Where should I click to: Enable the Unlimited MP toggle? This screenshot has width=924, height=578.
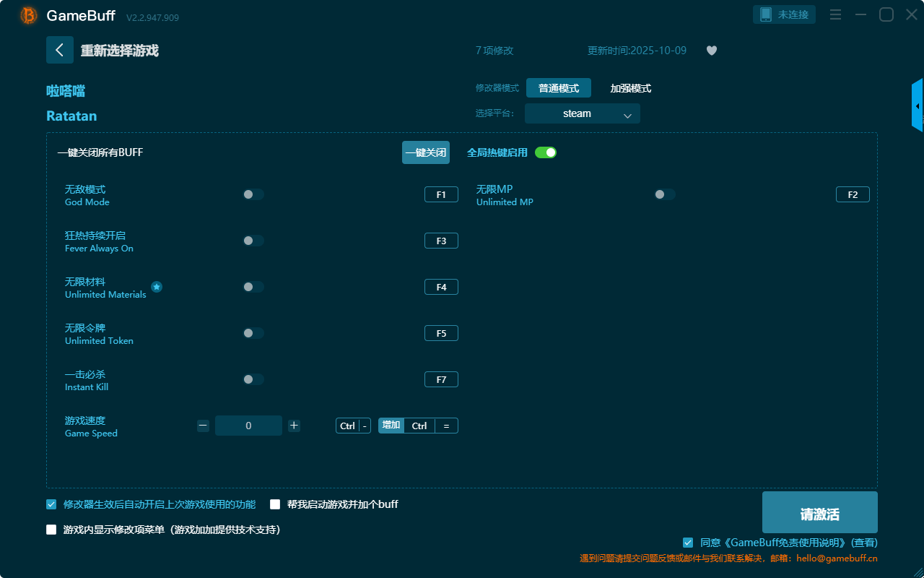pos(665,194)
